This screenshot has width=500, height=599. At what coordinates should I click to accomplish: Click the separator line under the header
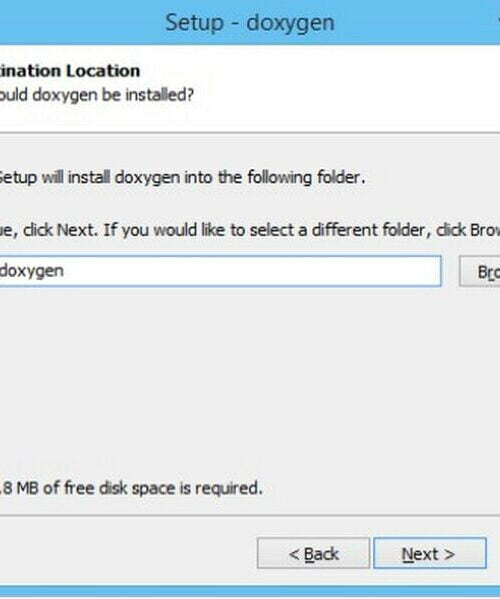pyautogui.click(x=250, y=133)
